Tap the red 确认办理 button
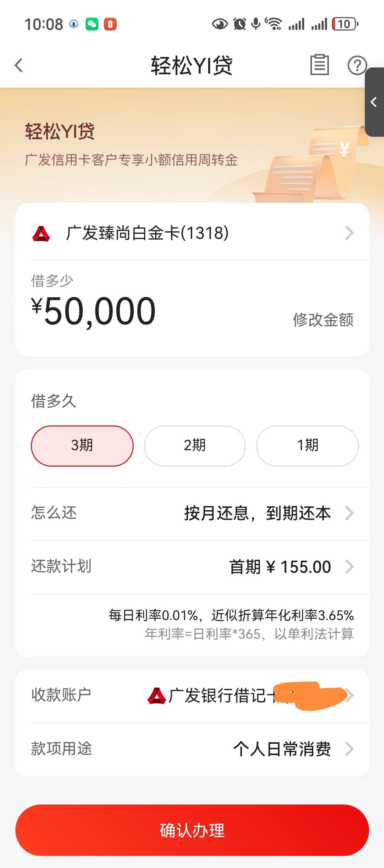 click(192, 830)
